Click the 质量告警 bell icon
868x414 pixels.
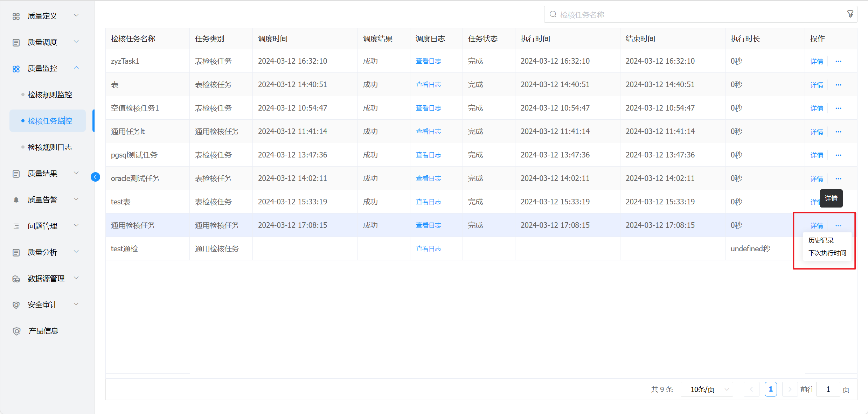[16, 200]
